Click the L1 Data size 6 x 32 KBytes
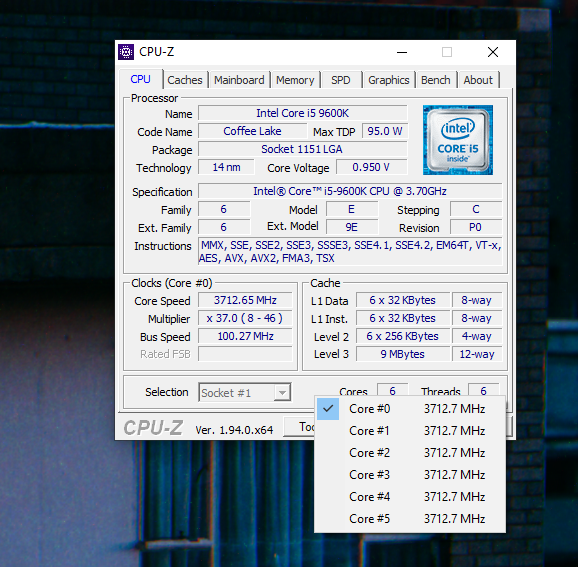578x567 pixels. click(x=403, y=300)
